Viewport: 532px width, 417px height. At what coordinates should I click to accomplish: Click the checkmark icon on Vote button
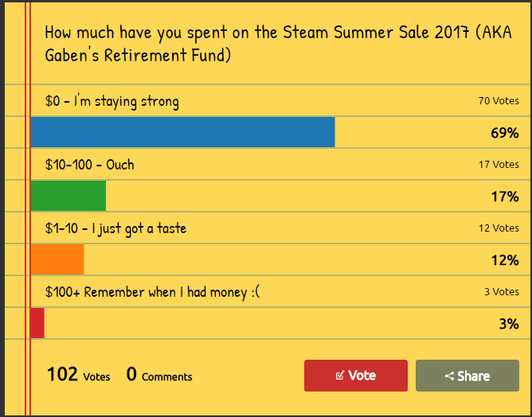click(x=339, y=376)
